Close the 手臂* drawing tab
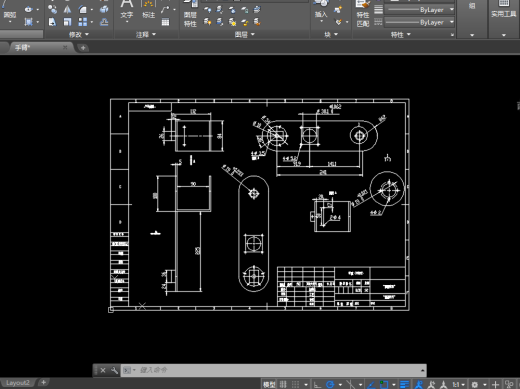Viewport: 520px width, 389px height. (65, 48)
